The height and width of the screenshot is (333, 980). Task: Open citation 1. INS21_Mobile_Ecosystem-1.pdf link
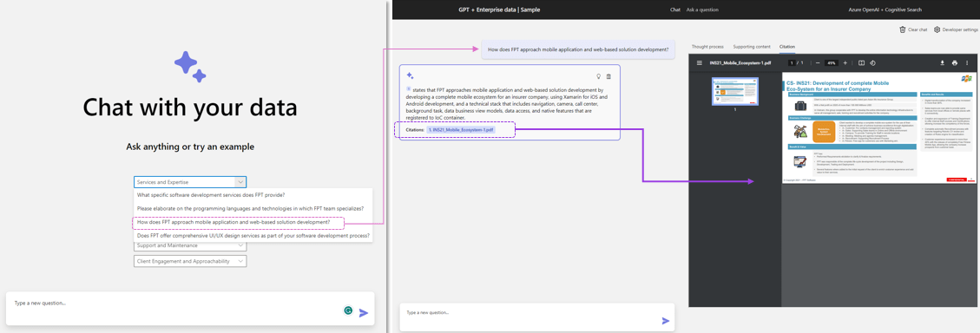point(461,130)
